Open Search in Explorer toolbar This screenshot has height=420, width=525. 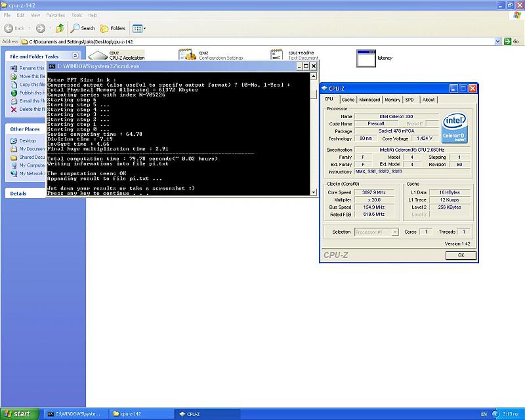click(x=83, y=28)
